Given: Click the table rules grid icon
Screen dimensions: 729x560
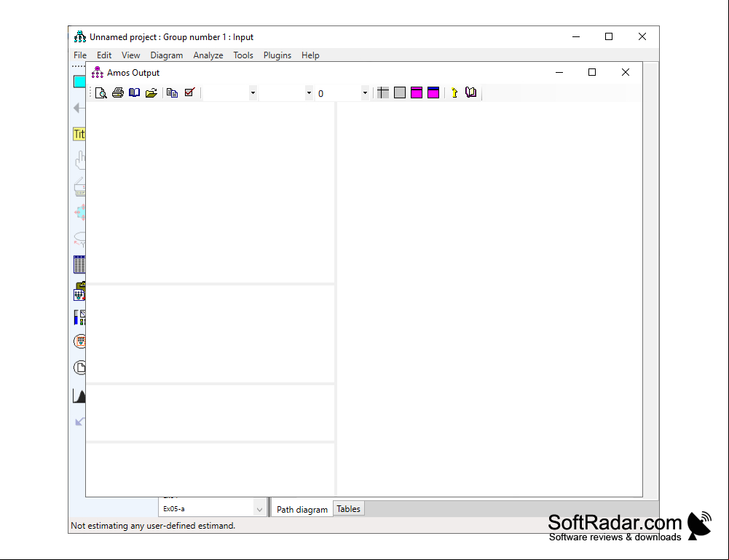Looking at the screenshot, I should (383, 93).
